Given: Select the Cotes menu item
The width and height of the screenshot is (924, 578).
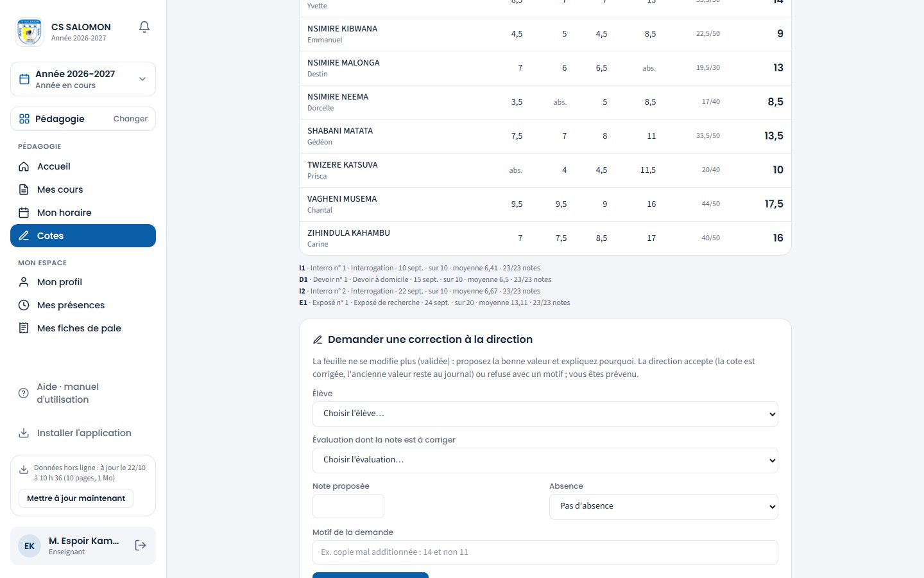Looking at the screenshot, I should point(83,236).
